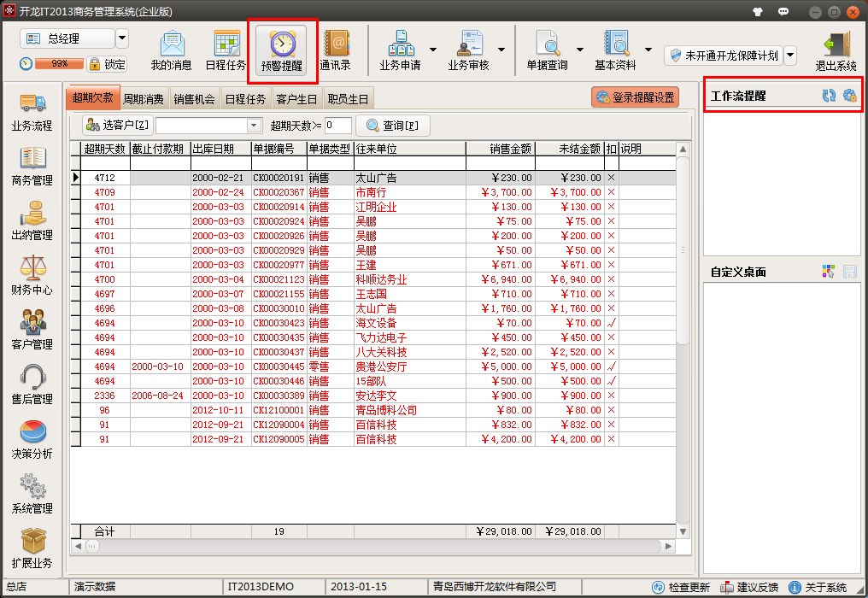
Task: Switch to 销售机会 tab
Action: click(194, 99)
